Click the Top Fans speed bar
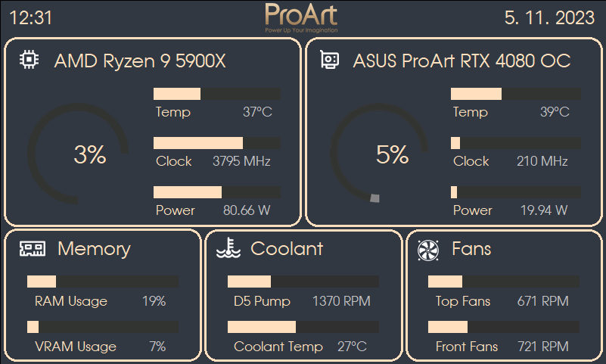Viewport: 606px width, 364px height. pyautogui.click(x=504, y=282)
